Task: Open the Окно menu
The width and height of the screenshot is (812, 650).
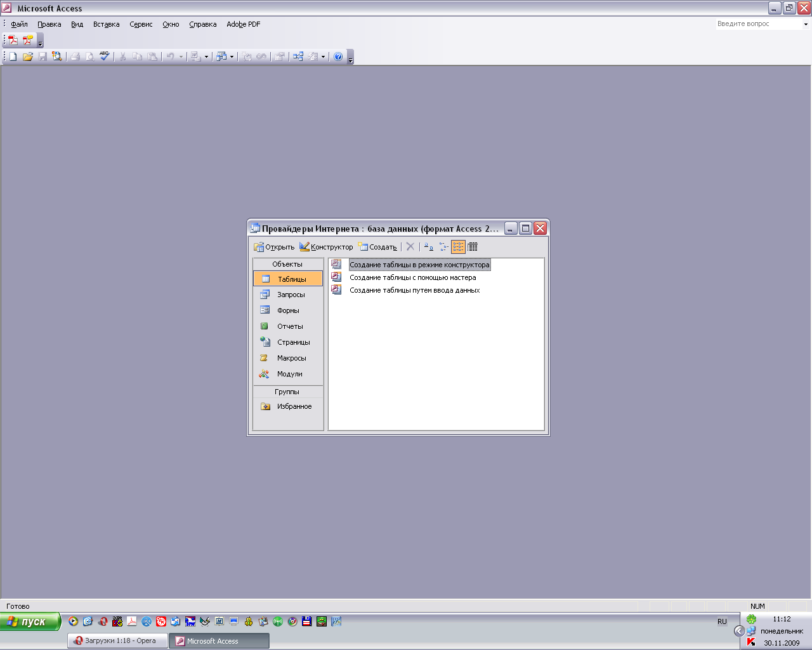Action: coord(171,24)
